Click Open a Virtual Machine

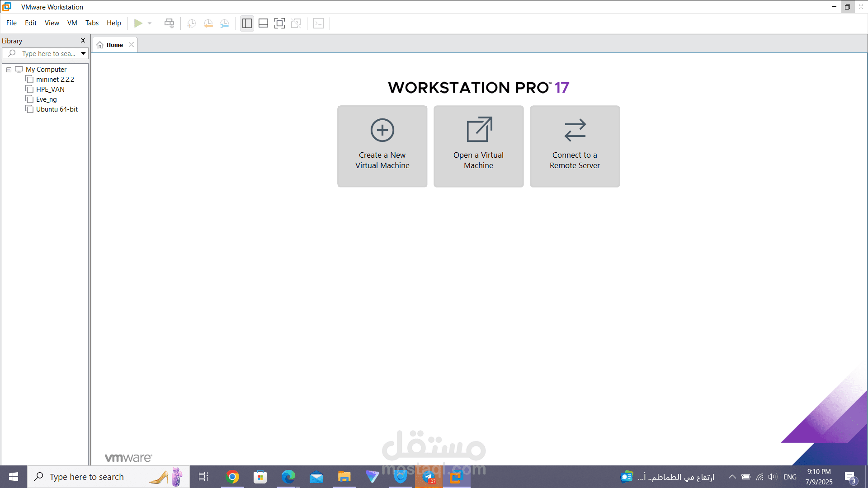[x=479, y=146]
